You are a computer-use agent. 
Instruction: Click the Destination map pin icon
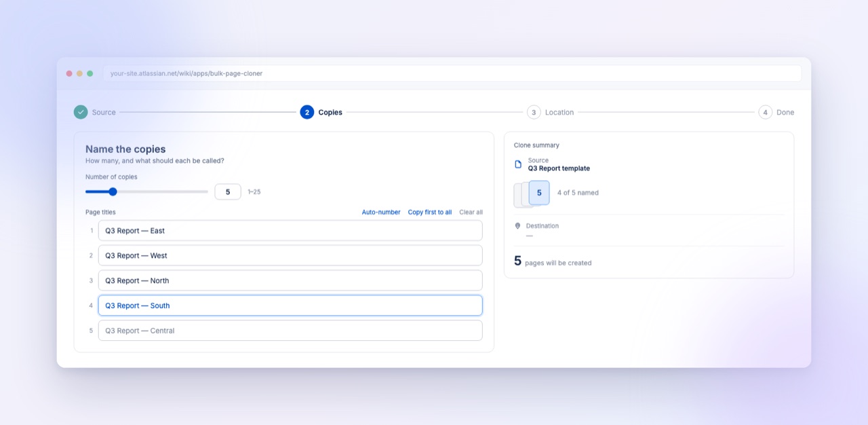click(x=518, y=226)
